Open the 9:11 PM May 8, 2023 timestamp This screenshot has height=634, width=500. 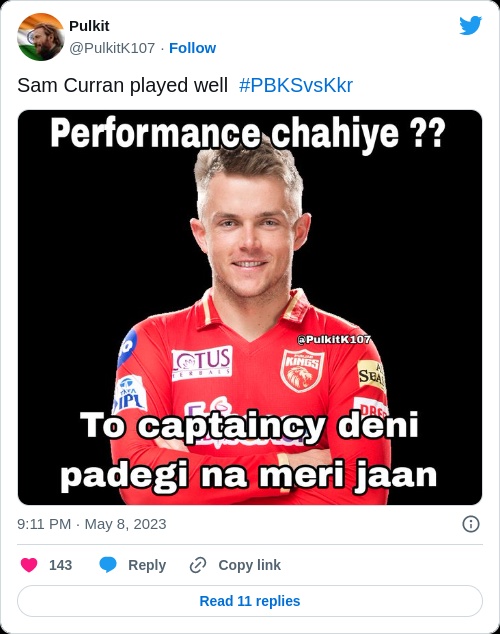[92, 524]
